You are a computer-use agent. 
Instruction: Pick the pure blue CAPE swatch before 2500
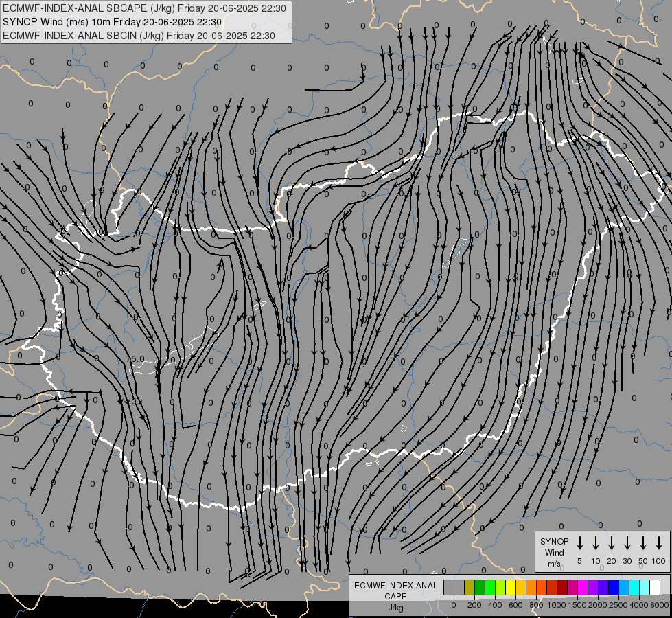614,587
